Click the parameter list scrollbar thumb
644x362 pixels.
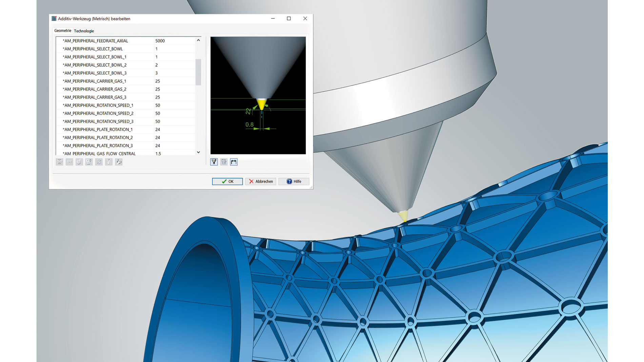click(x=198, y=72)
